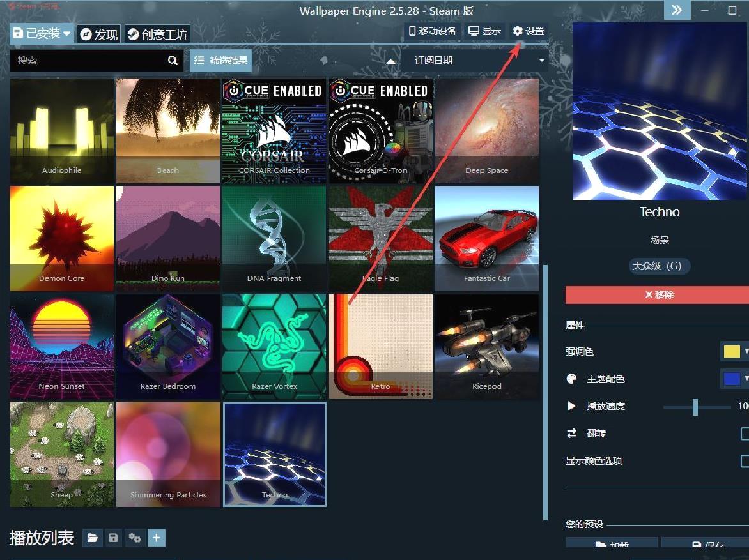This screenshot has width=749, height=560.
Task: Click the Techno title text
Action: pos(660,212)
